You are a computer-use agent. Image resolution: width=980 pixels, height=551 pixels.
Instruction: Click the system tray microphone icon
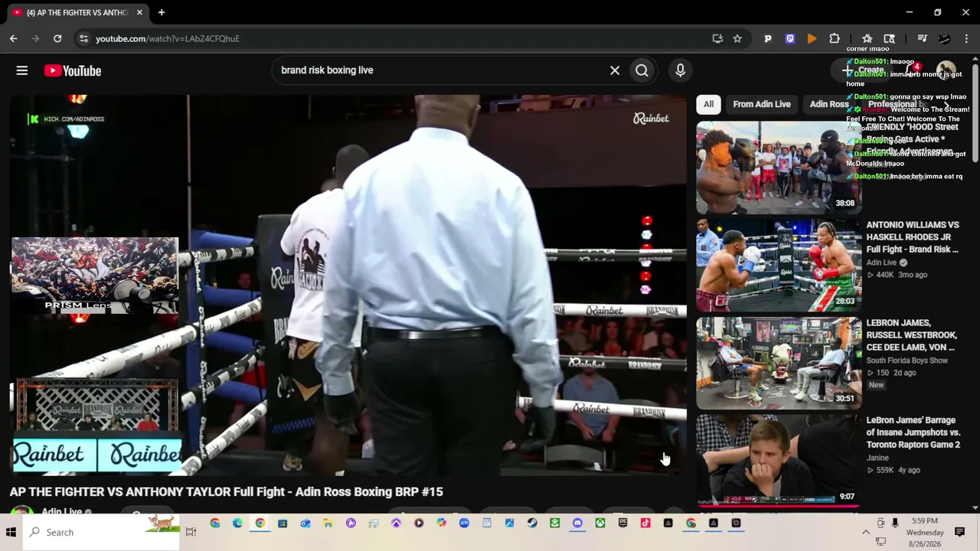pyautogui.click(x=895, y=523)
